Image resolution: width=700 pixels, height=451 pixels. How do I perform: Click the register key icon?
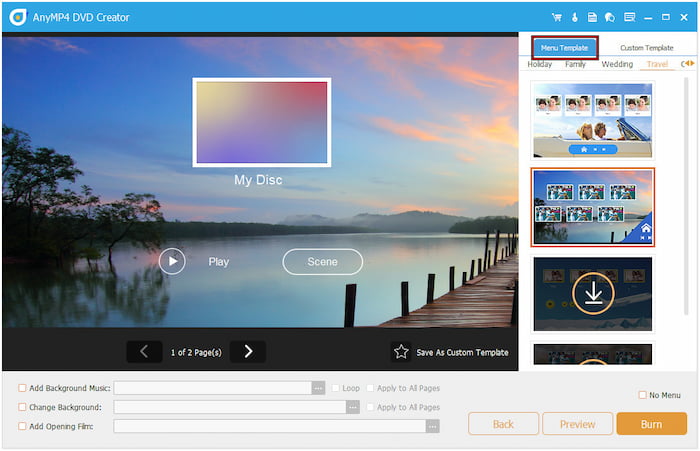(575, 17)
